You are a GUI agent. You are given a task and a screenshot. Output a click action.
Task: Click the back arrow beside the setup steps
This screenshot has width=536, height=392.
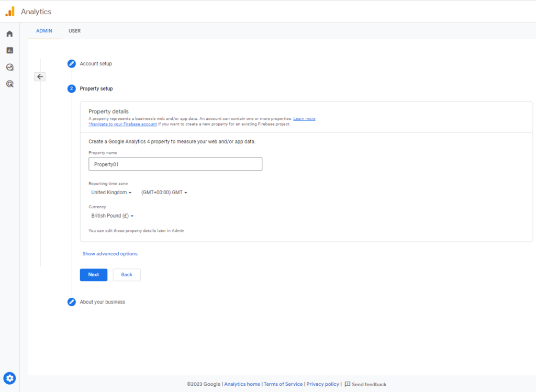coord(40,76)
